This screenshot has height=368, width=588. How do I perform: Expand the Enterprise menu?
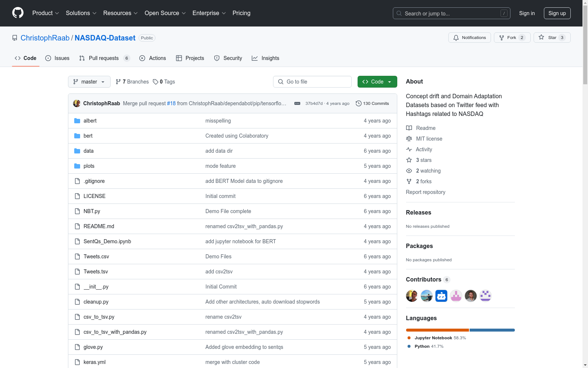click(x=209, y=13)
